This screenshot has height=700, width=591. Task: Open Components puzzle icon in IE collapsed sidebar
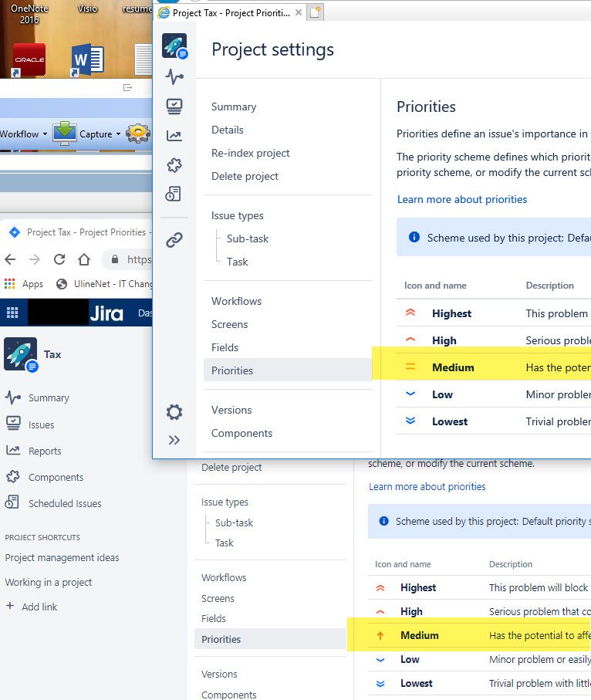tap(174, 165)
